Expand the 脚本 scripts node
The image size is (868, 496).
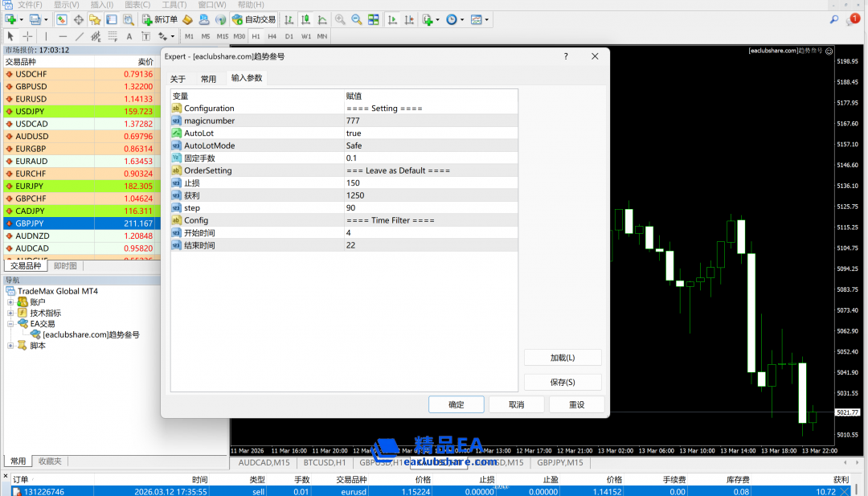(x=10, y=346)
